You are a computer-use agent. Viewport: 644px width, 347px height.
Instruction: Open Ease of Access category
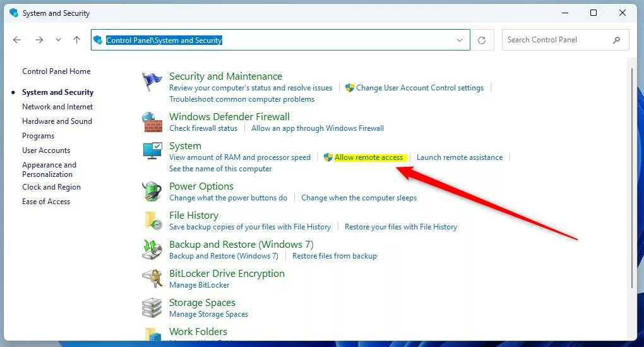[x=46, y=202]
